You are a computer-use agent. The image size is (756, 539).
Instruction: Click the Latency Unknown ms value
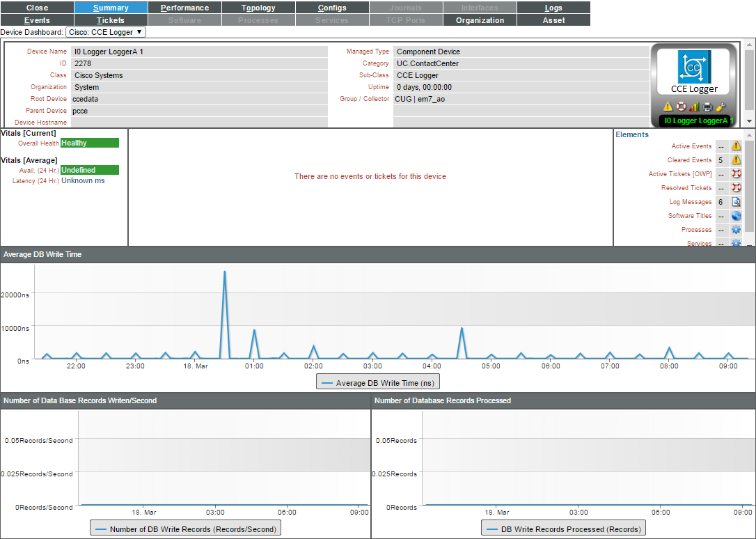[83, 181]
